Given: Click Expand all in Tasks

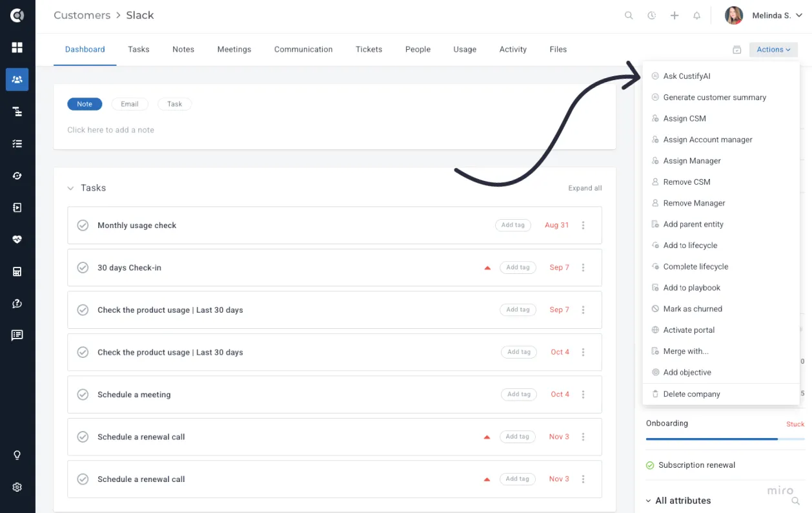Looking at the screenshot, I should pyautogui.click(x=585, y=188).
